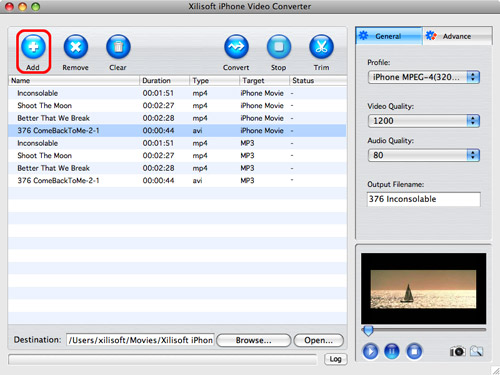Screen dimensions: 500x375
Task: Click the Stop toolbar icon
Action: click(279, 47)
